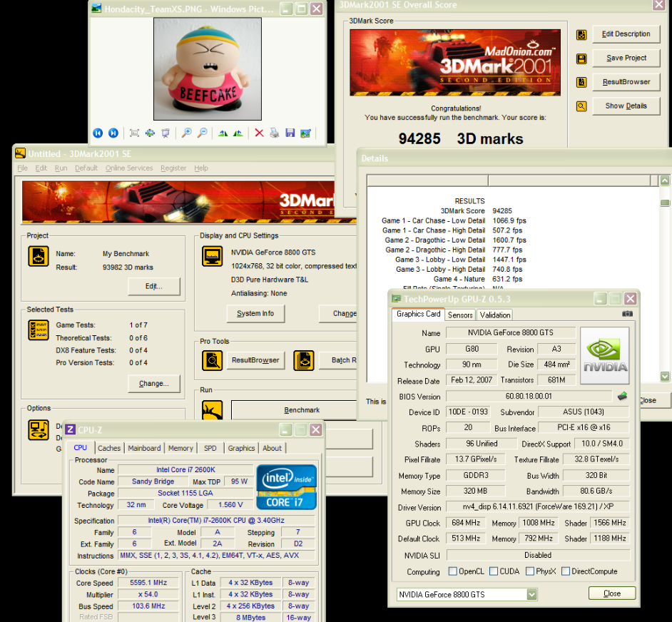672x622 pixels.
Task: Click the Batch Run icon in Pro Tools
Action: [x=304, y=360]
